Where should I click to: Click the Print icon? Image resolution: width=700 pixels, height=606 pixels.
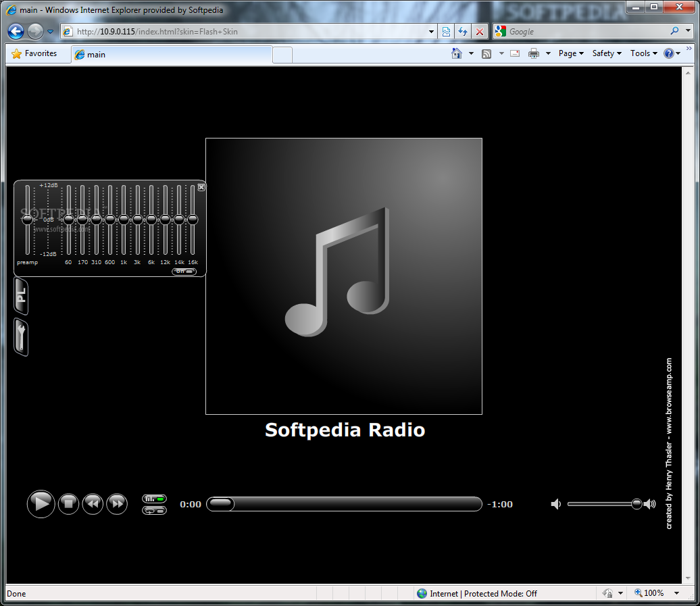click(x=534, y=54)
